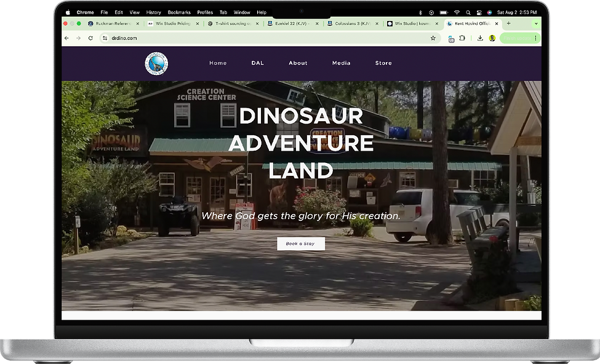
Task: Open the Tab menu in menu bar
Action: tap(223, 12)
